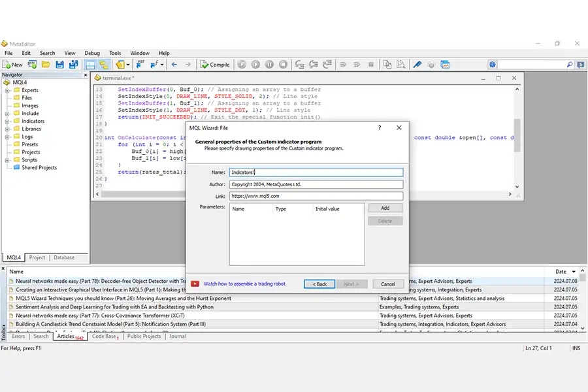Screen dimensions: 588x392
Task: Click the Back button in wizard
Action: coord(319,284)
